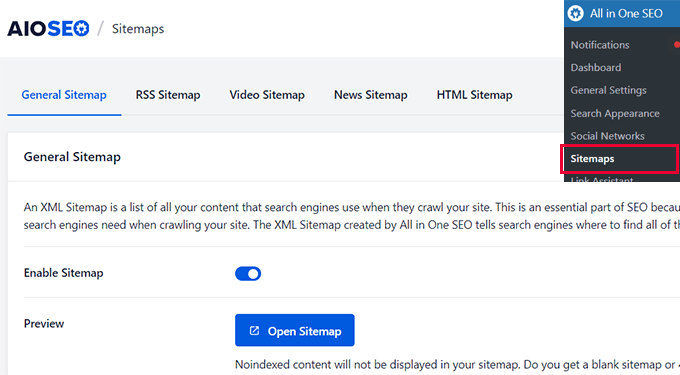This screenshot has height=375, width=680.
Task: Go to the News Sitemap tab
Action: [371, 95]
